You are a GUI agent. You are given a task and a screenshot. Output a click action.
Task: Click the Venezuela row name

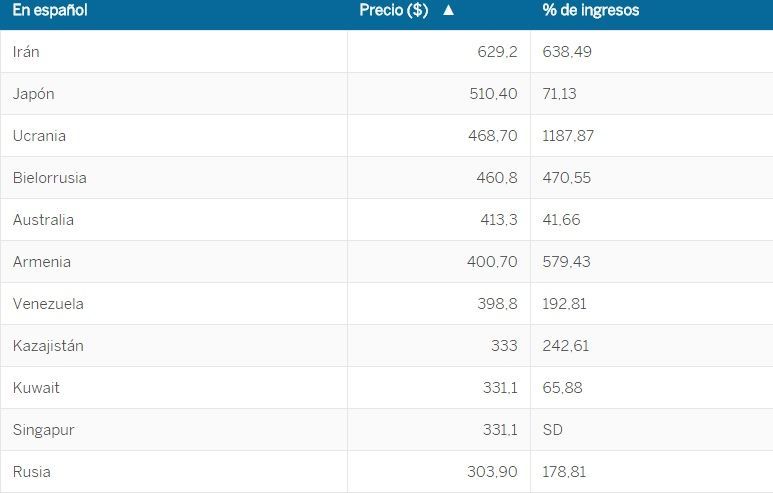(x=48, y=304)
